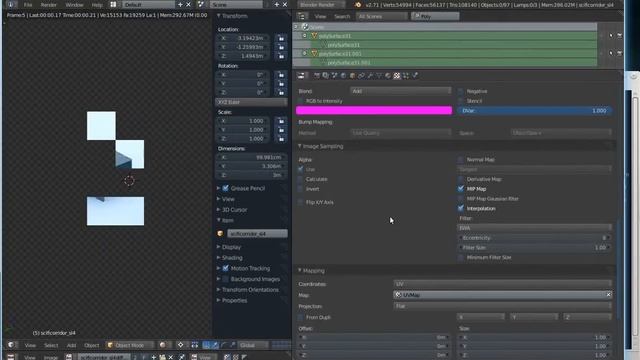640x360 pixels.
Task: Open the Render Layers properties tab
Action: (325, 76)
